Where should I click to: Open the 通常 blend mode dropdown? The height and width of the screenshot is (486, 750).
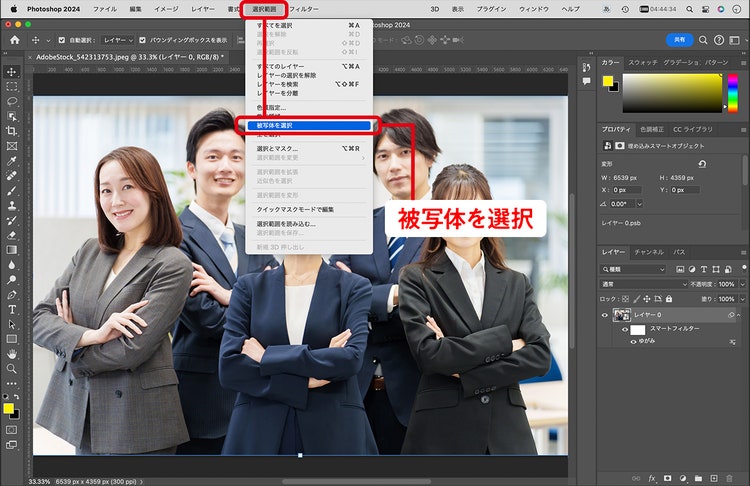[643, 284]
